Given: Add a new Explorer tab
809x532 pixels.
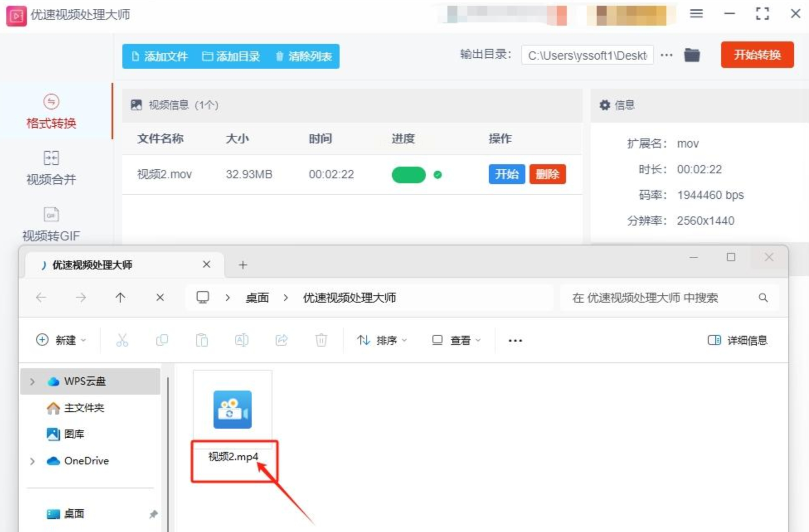Looking at the screenshot, I should [x=243, y=265].
